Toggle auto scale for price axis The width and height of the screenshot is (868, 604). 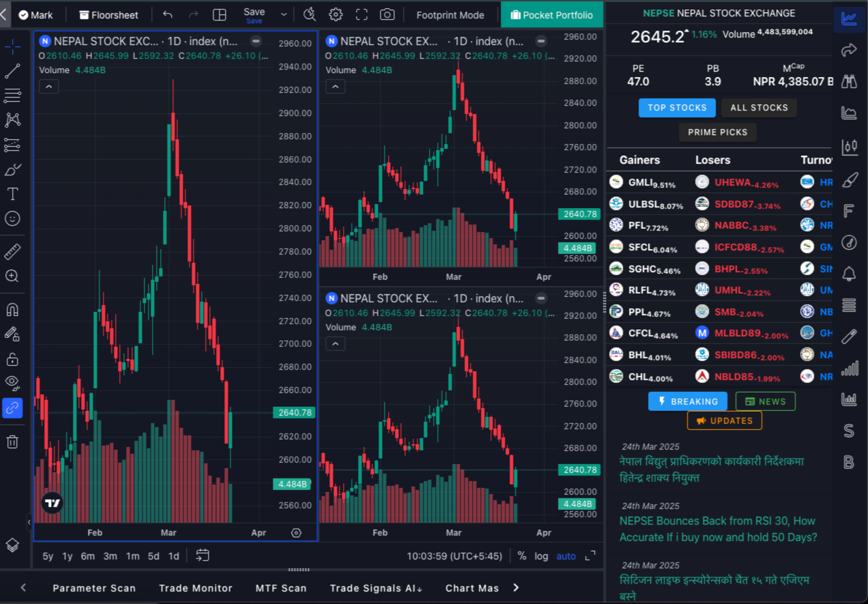pos(566,556)
